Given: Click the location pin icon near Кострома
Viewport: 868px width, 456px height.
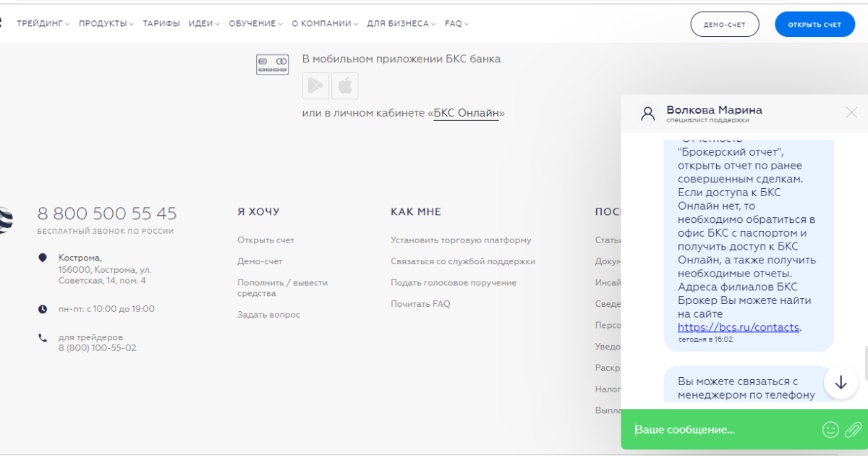Looking at the screenshot, I should [x=43, y=258].
